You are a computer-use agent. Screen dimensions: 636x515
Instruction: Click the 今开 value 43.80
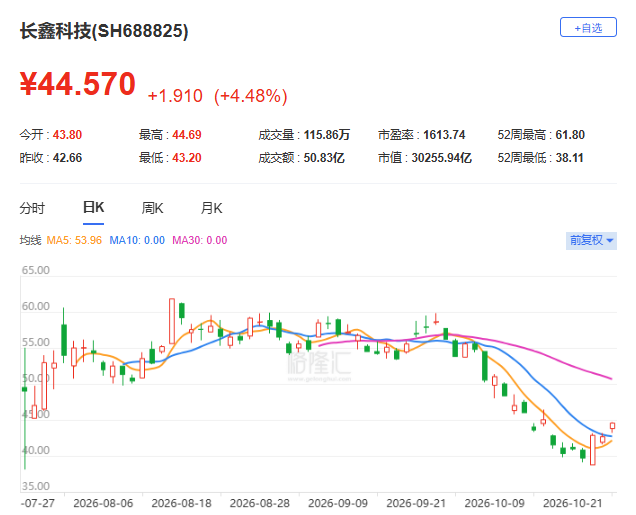(x=67, y=135)
